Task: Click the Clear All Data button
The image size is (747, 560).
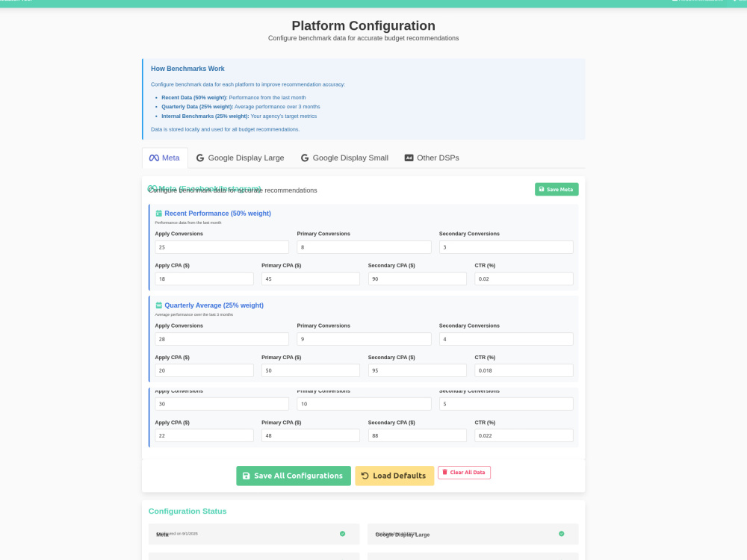Action: pos(464,473)
